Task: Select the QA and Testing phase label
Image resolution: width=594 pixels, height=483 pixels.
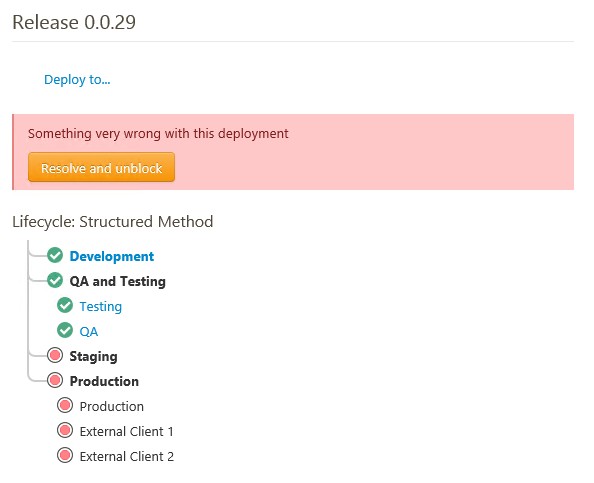Action: tap(117, 281)
